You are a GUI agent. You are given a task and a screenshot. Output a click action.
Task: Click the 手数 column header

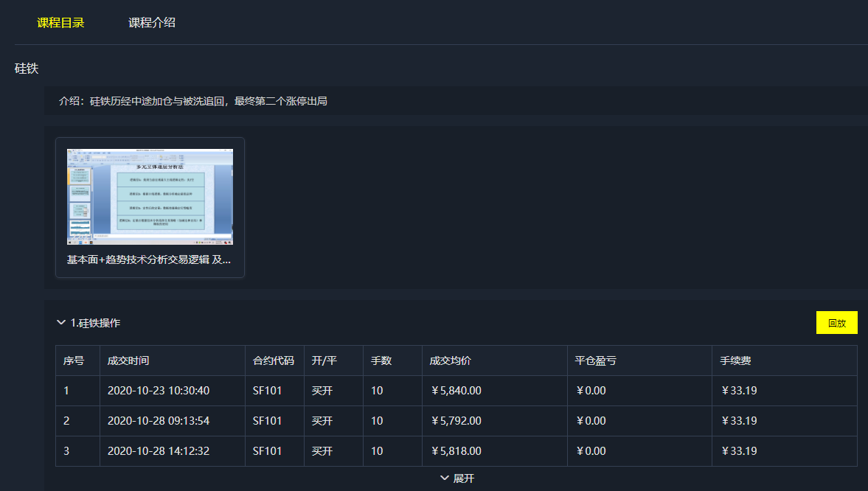pos(381,361)
